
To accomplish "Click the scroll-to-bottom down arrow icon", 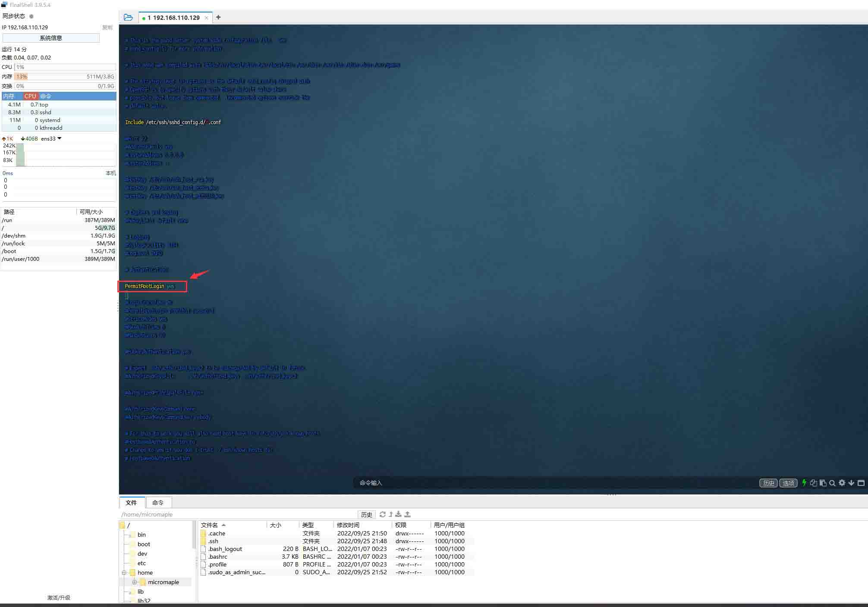I will click(x=851, y=483).
